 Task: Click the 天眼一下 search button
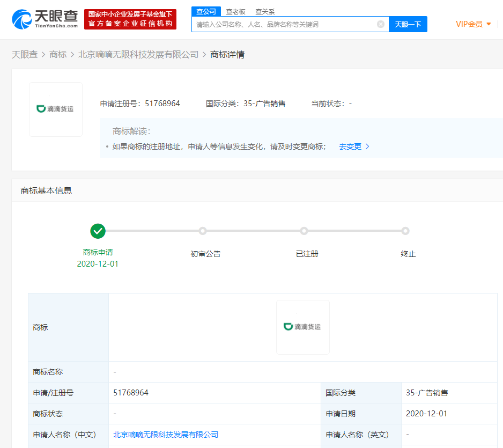click(408, 24)
